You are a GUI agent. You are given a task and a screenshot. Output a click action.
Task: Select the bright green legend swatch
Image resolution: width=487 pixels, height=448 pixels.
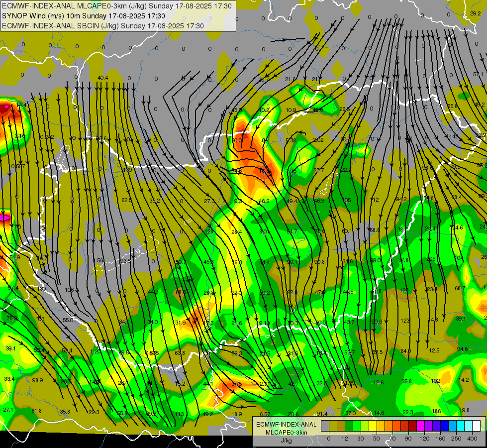[x=357, y=426]
